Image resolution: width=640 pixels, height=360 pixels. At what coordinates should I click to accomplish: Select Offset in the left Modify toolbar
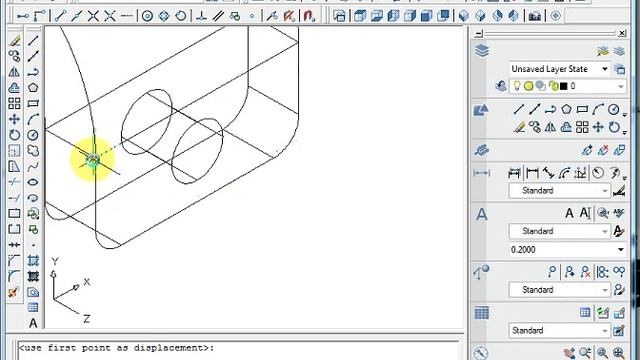pos(14,88)
